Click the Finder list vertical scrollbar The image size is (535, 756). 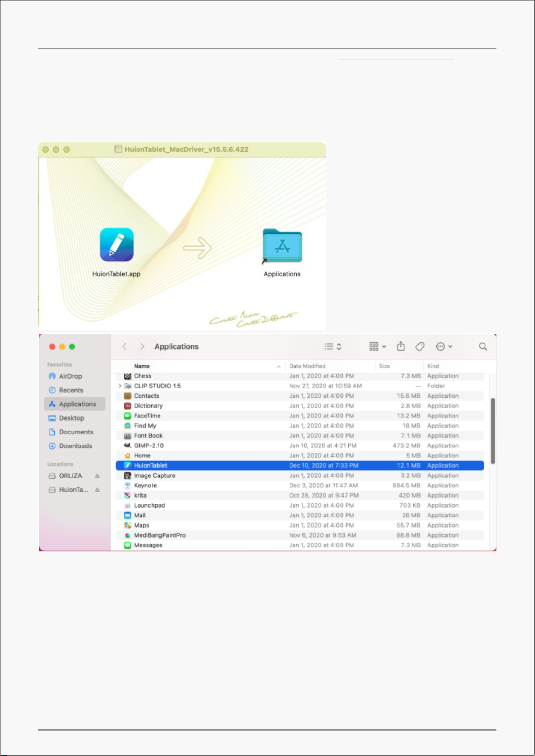(493, 431)
